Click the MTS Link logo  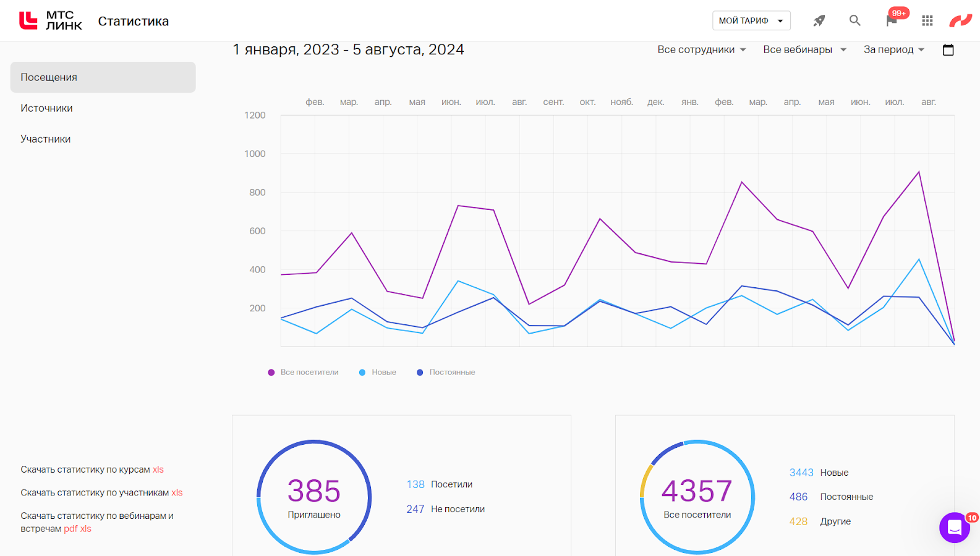coord(51,20)
